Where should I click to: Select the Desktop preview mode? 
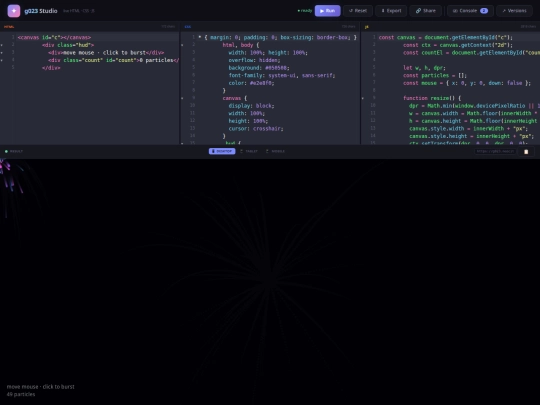click(x=222, y=151)
